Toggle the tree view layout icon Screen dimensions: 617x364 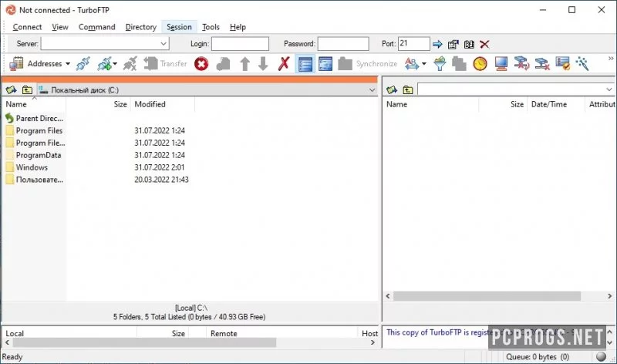(x=325, y=64)
